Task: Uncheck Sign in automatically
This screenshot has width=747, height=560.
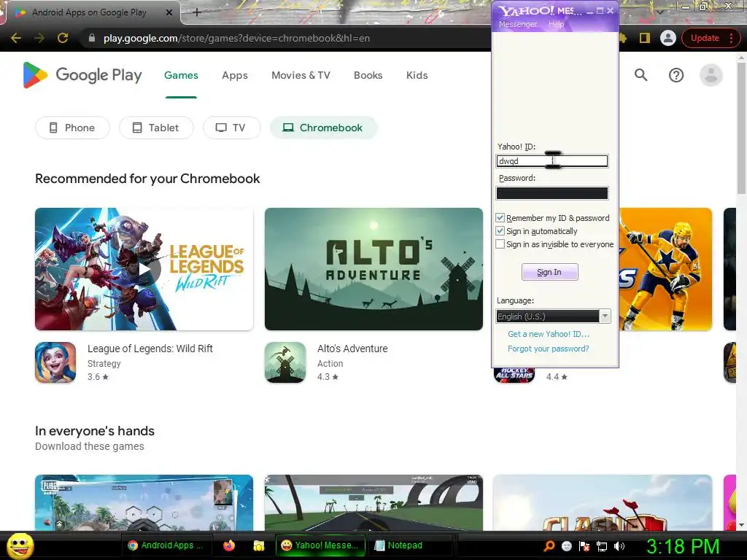Action: pyautogui.click(x=500, y=231)
